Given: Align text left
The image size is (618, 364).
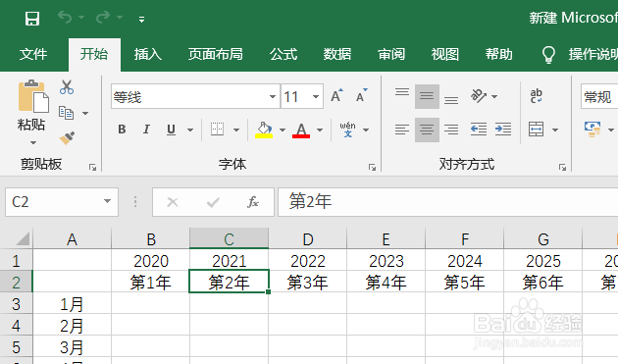Looking at the screenshot, I should [402, 130].
